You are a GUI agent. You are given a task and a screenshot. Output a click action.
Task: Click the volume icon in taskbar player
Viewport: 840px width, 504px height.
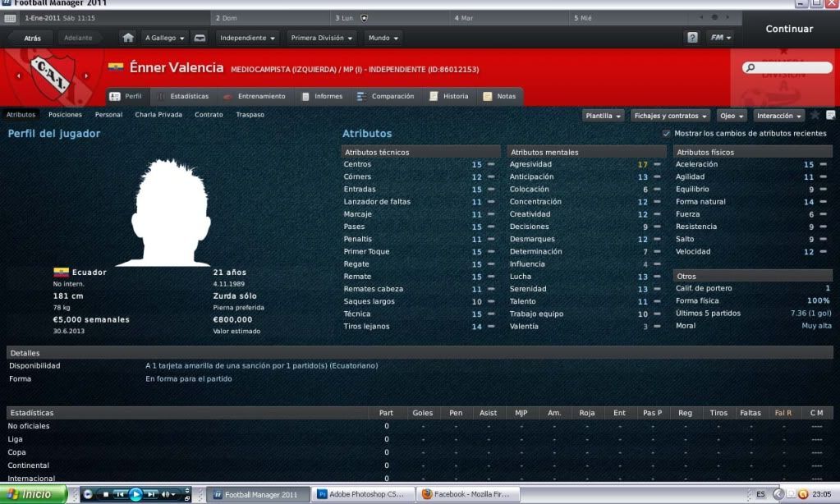(166, 494)
